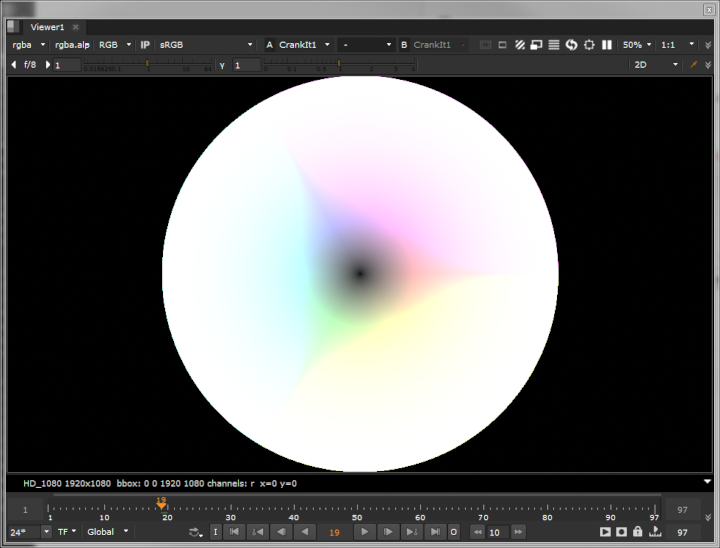Click the scanline lines icon
The height and width of the screenshot is (548, 720).
(554, 45)
